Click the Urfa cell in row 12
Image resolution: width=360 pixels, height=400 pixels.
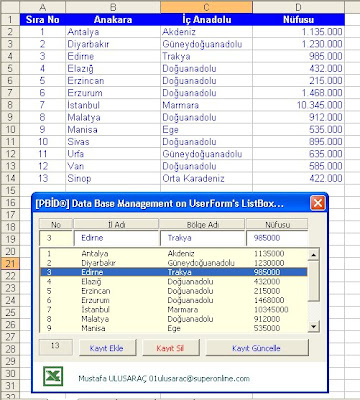pos(113,154)
